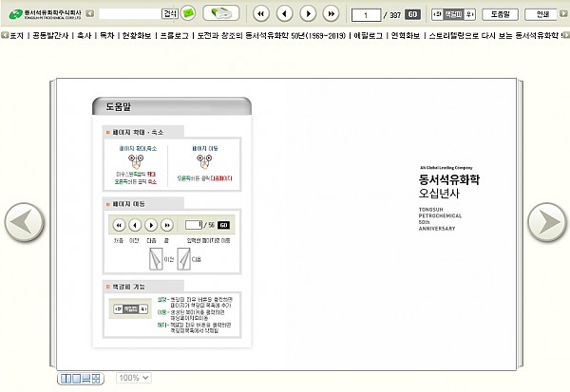Open the 목차 chapter link
This screenshot has height=392, width=570.
coord(106,36)
